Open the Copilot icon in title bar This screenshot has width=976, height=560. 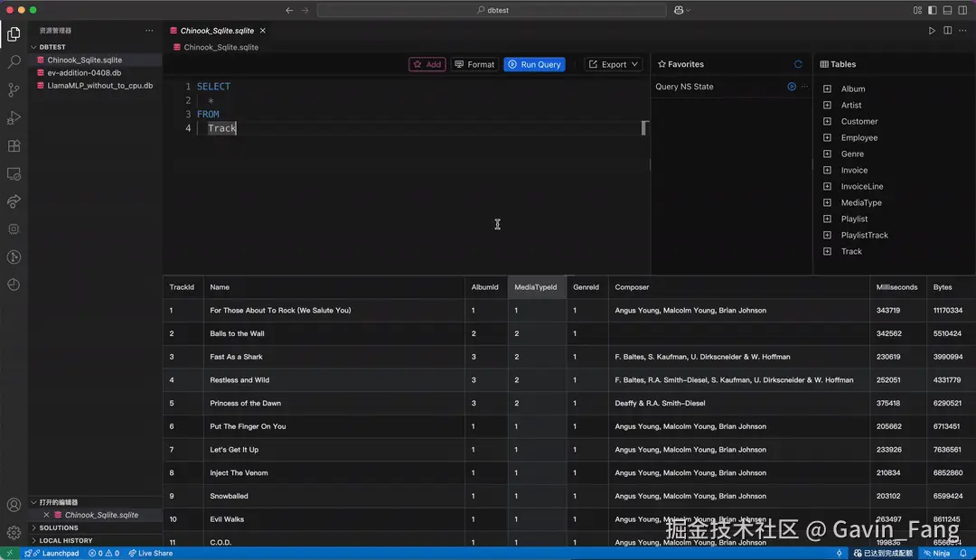click(x=679, y=10)
